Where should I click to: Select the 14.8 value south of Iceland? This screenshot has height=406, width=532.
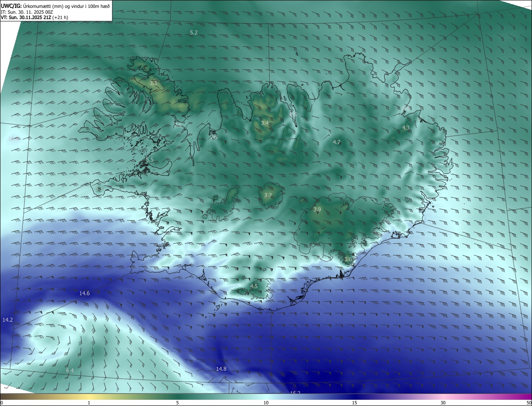click(221, 369)
